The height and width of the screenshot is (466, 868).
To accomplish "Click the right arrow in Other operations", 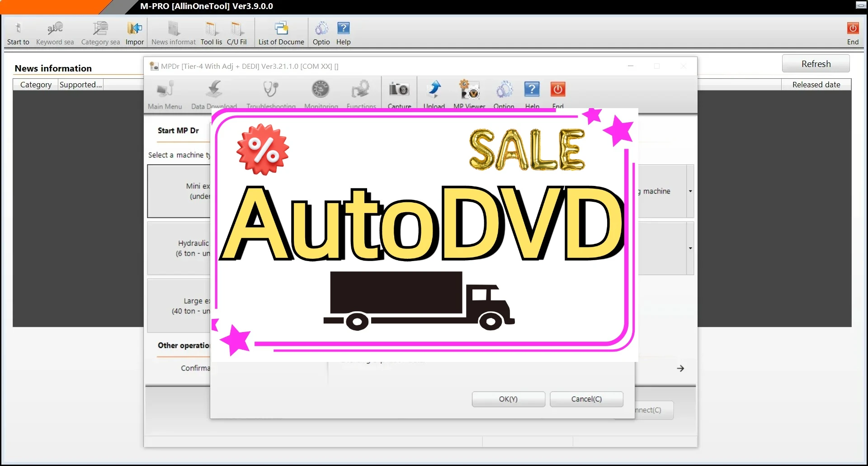I will 680,369.
